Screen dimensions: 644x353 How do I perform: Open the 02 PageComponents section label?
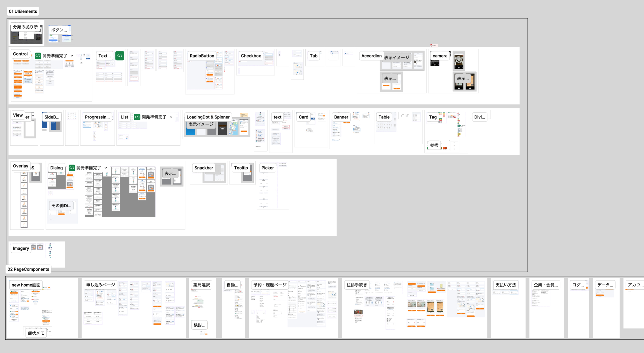pyautogui.click(x=28, y=269)
